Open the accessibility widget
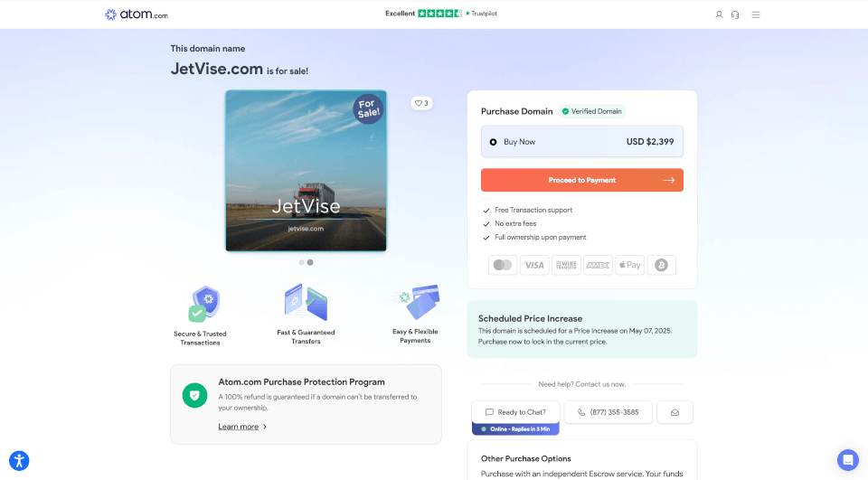Image resolution: width=868 pixels, height=480 pixels. point(19,461)
